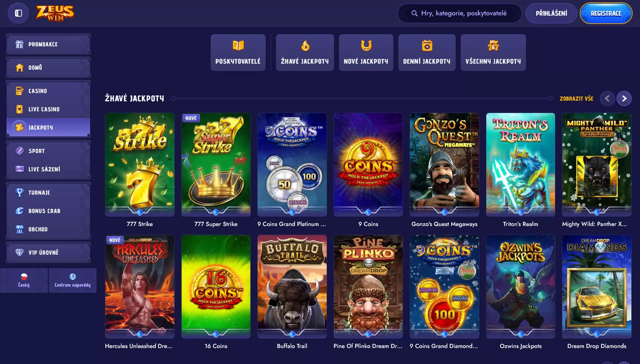The image size is (640, 364).
Task: Open Turnaje trophy icon entry
Action: coord(48,192)
